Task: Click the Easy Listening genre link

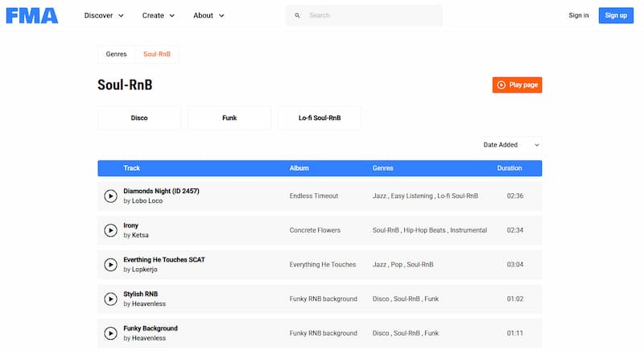Action: click(411, 196)
